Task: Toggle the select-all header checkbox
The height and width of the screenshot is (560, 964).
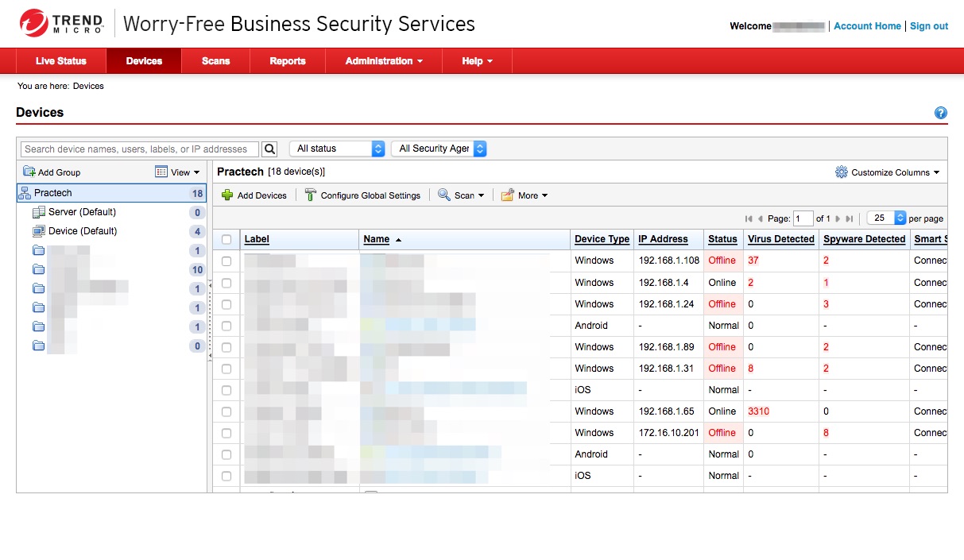Action: point(226,239)
